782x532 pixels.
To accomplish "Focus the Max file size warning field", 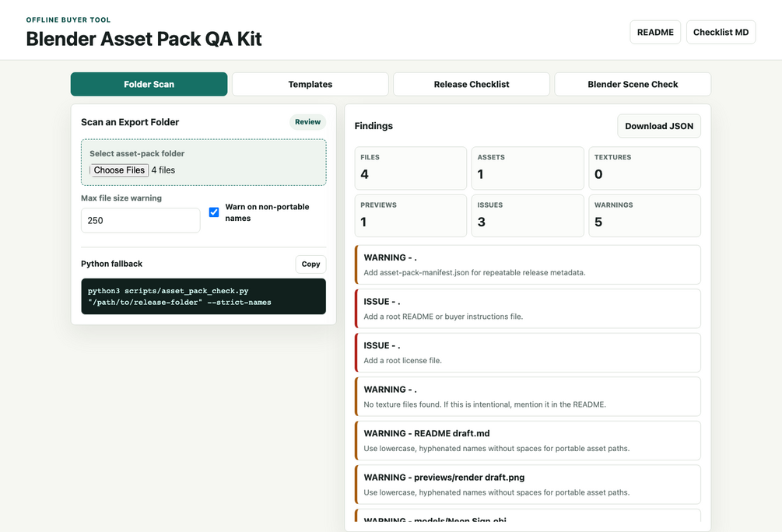I will coord(141,220).
